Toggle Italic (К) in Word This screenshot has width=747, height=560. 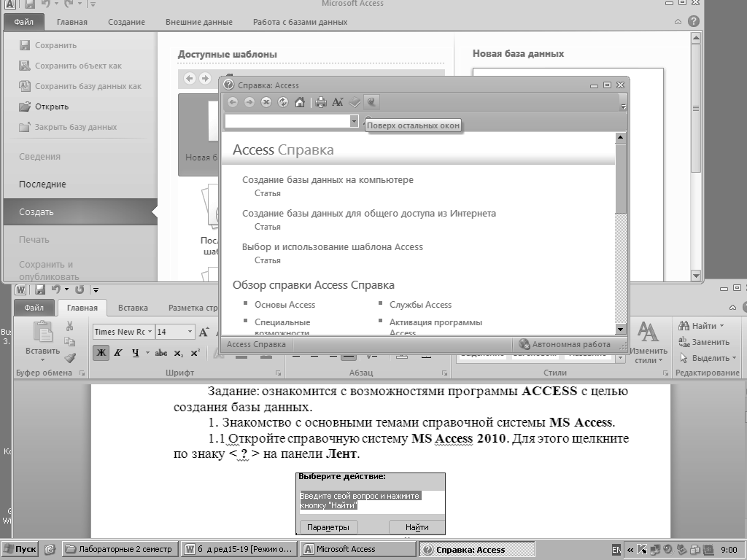coord(118,353)
